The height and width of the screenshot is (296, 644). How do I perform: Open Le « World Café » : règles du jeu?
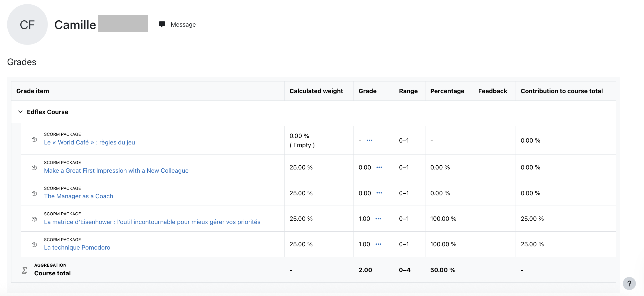89,142
